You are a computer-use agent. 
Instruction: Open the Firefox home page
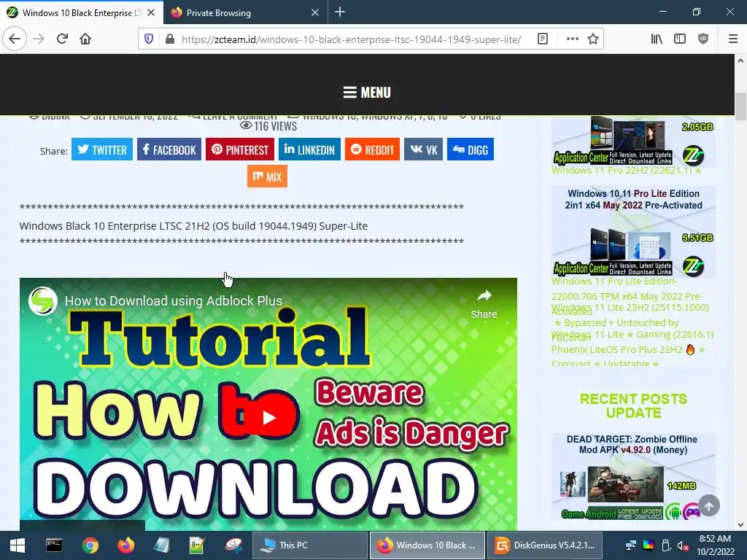point(85,39)
